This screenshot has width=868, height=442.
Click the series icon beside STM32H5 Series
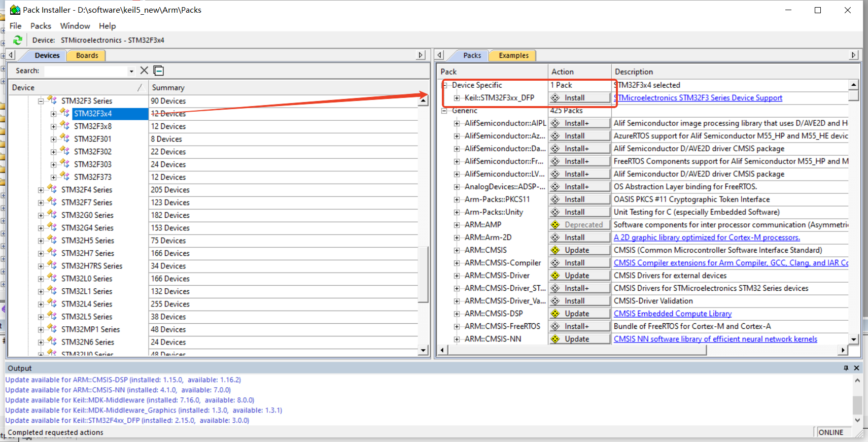(x=53, y=240)
